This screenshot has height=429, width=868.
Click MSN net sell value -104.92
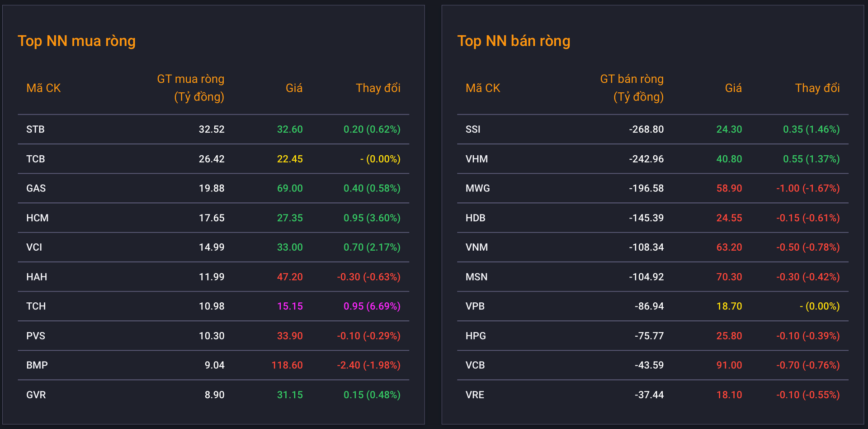click(646, 276)
